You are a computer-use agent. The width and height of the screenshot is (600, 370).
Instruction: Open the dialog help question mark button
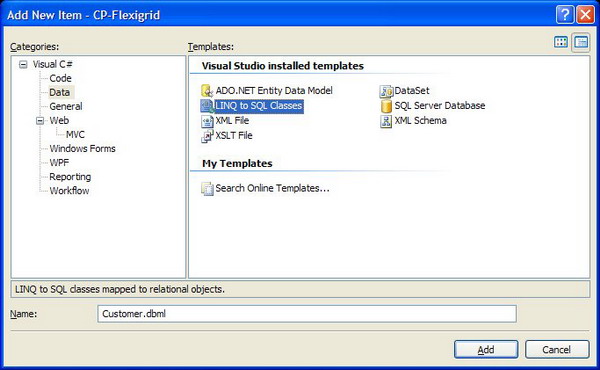[565, 15]
